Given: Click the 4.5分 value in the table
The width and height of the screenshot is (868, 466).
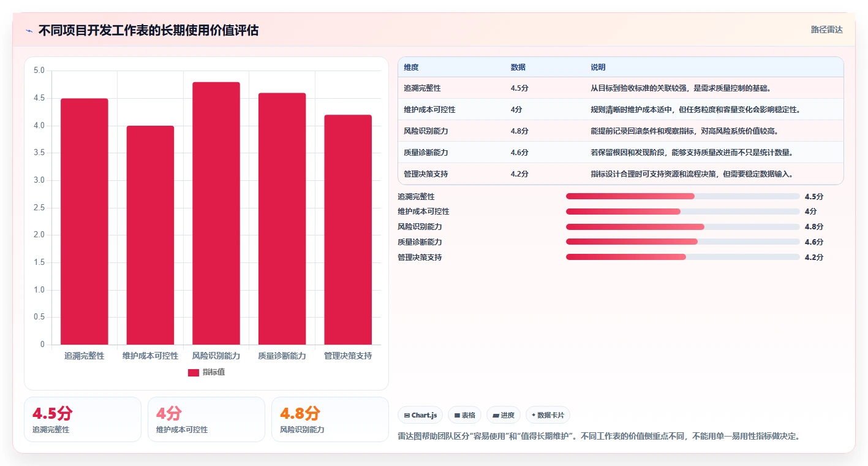Looking at the screenshot, I should click(519, 88).
